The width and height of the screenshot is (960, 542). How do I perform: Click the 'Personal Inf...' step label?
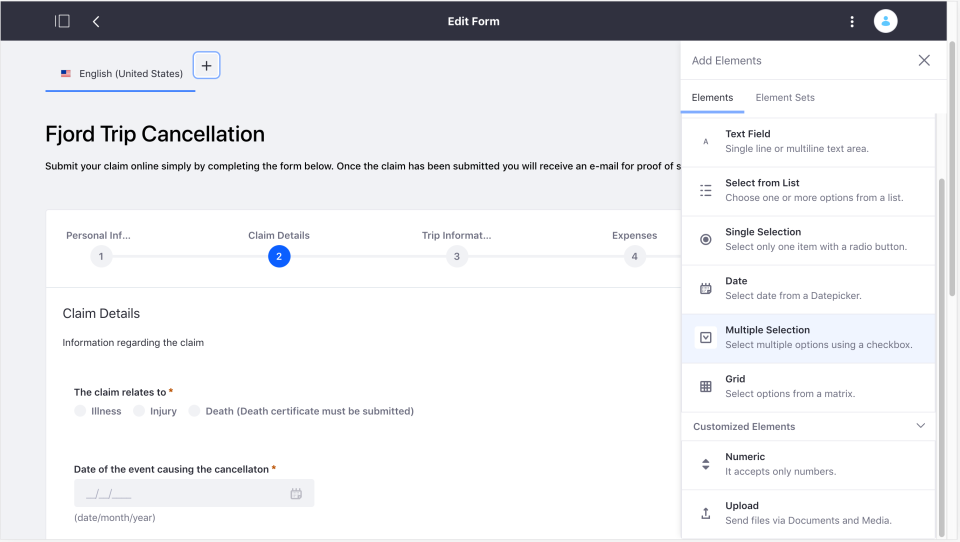click(98, 235)
